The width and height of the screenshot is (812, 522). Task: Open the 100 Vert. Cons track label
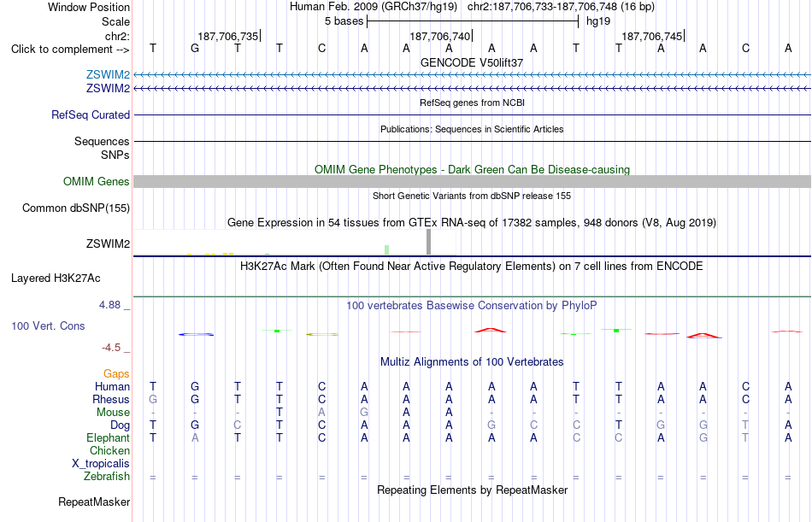(48, 326)
